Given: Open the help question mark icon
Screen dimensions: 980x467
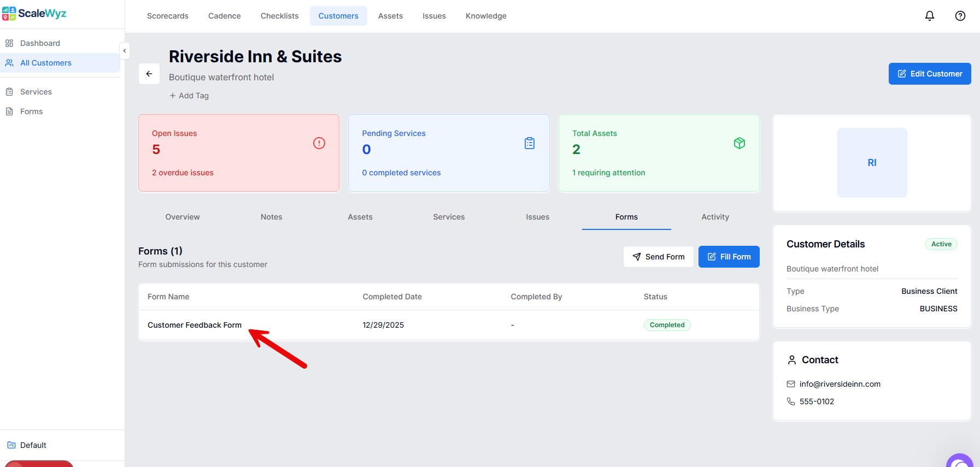Looking at the screenshot, I should [x=960, y=16].
